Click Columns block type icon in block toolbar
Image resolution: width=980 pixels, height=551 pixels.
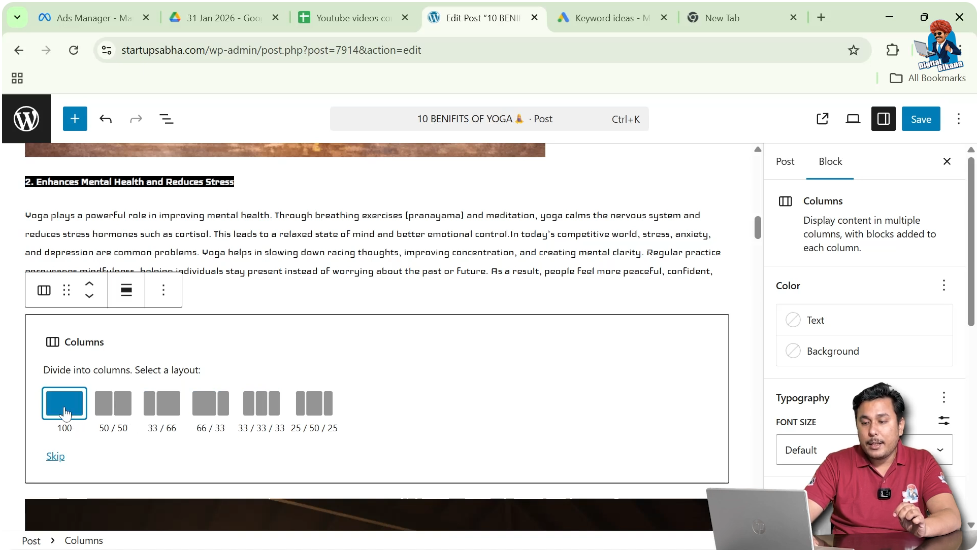pyautogui.click(x=44, y=290)
